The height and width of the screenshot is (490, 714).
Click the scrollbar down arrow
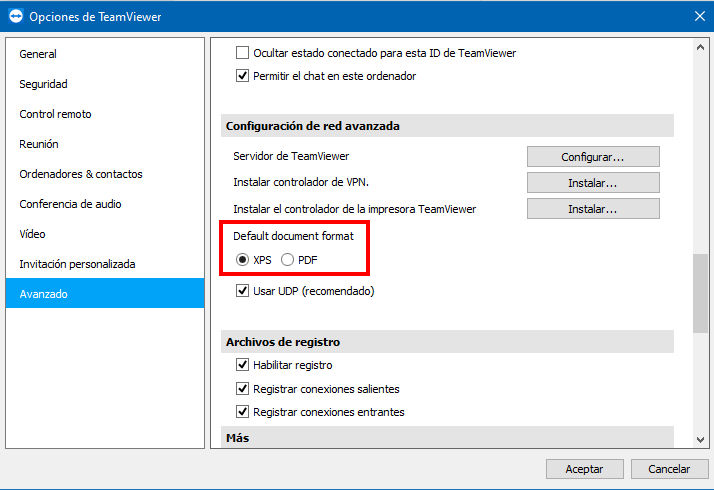(700, 439)
